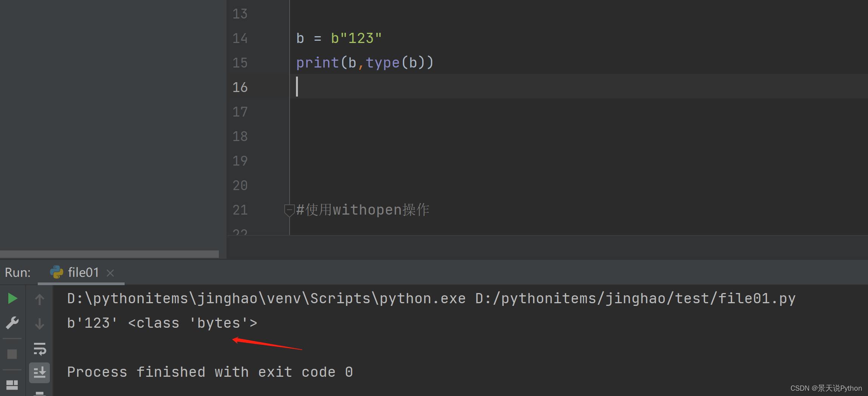
Task: Click the restore layout icon
Action: [12, 385]
